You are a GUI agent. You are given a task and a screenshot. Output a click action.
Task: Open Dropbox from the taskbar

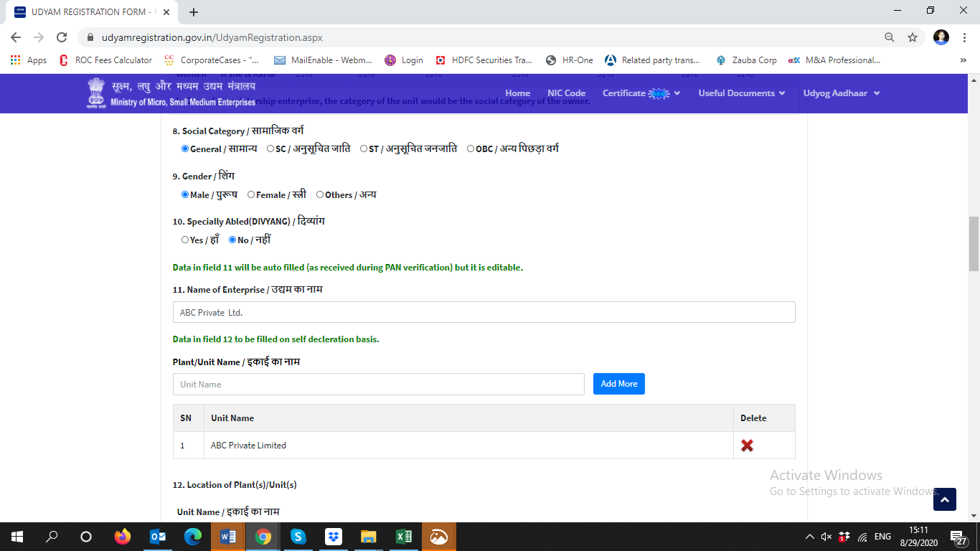pos(334,537)
